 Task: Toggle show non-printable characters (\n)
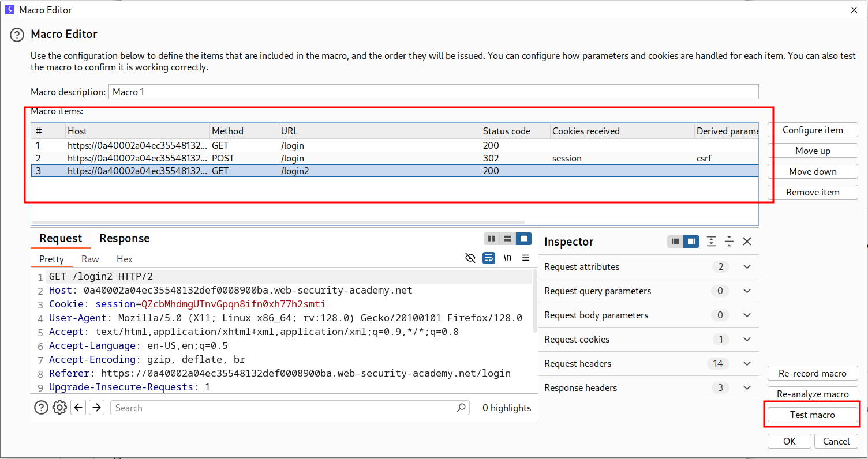pyautogui.click(x=507, y=258)
